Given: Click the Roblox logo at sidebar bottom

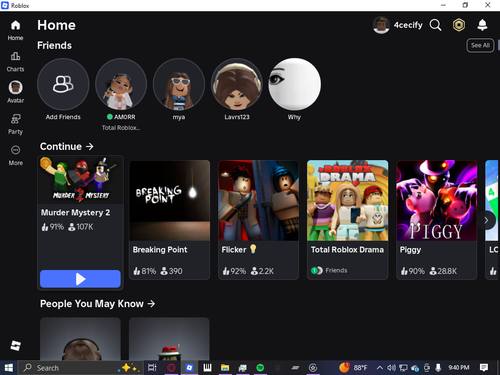Looking at the screenshot, I should [15, 346].
